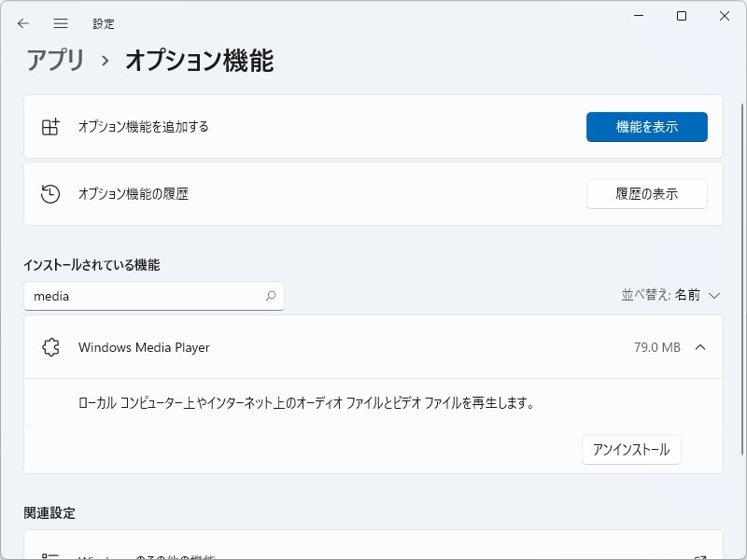Collapse the Windows Media Player details chevron
747x560 pixels.
click(x=700, y=346)
